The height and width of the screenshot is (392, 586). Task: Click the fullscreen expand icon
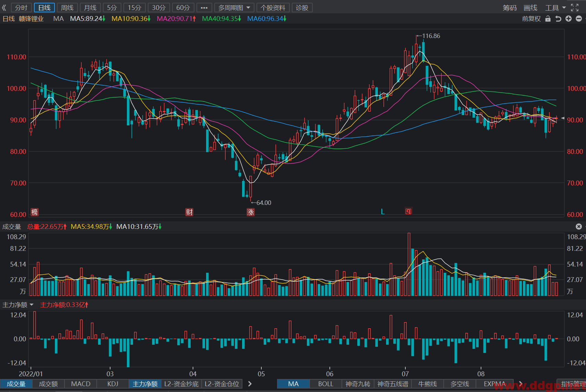pos(575,8)
